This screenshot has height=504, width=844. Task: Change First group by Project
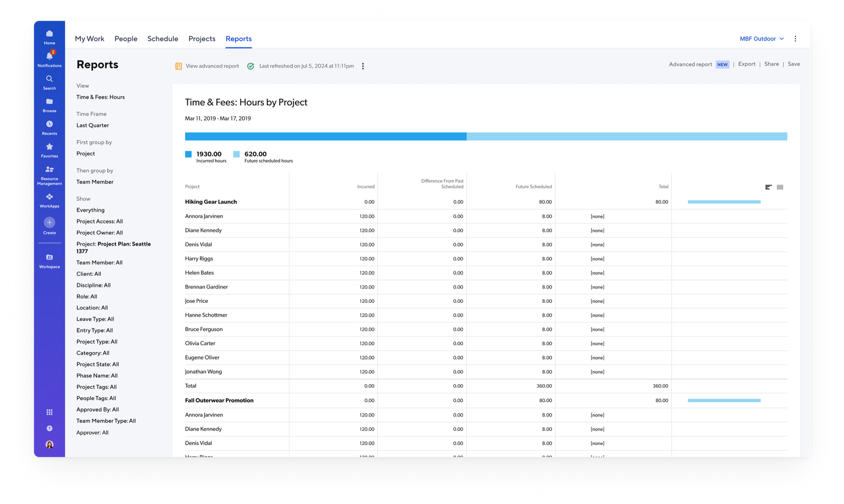(86, 153)
